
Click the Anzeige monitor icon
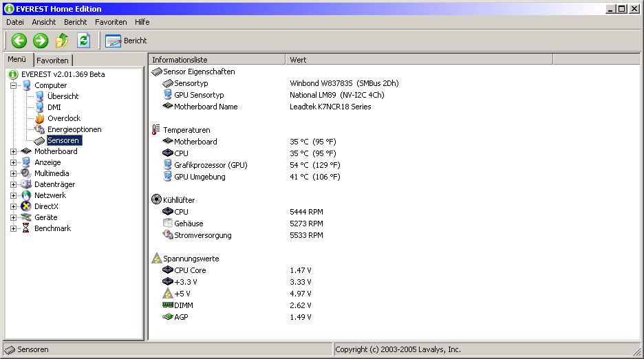click(x=26, y=162)
